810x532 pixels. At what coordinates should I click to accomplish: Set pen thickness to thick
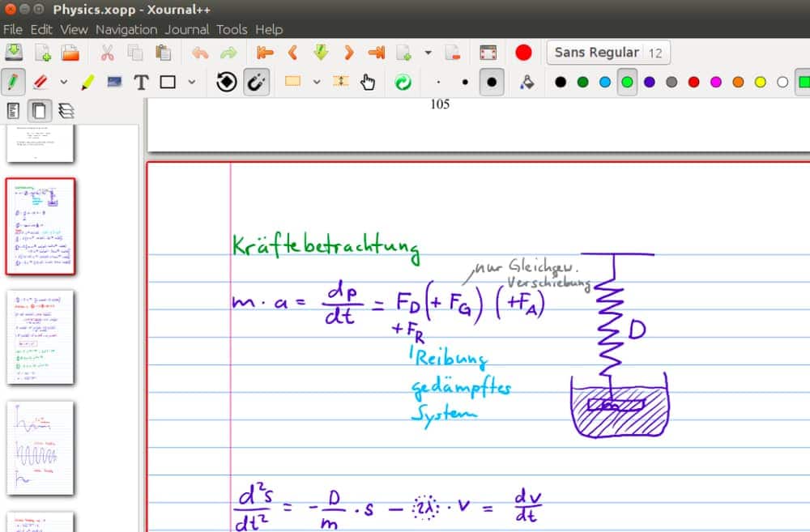492,82
